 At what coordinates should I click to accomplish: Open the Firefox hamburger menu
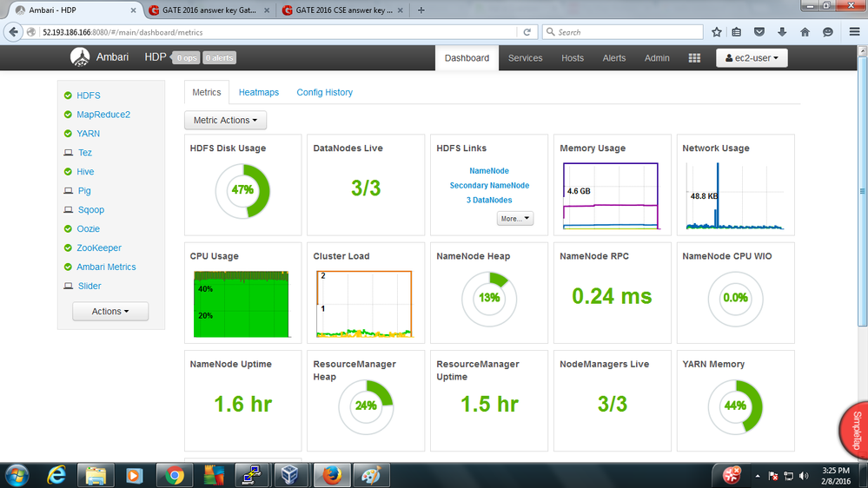[x=854, y=32]
